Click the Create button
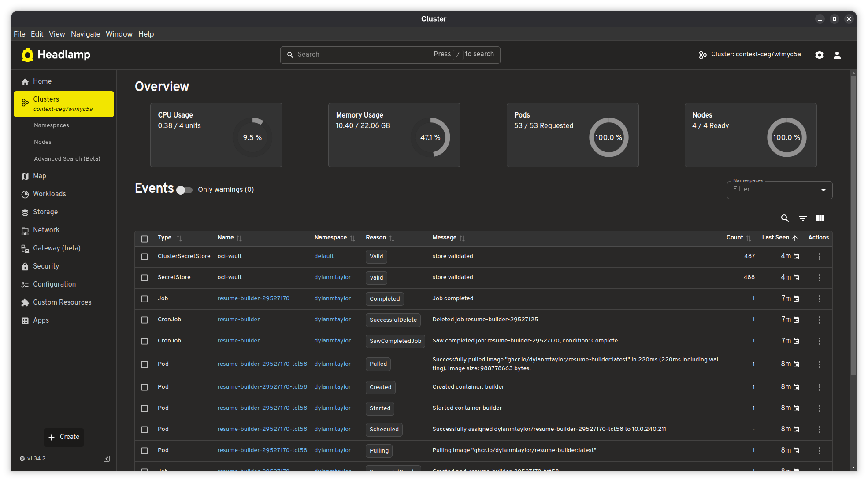Screen dimensions: 868x482 tap(63, 437)
